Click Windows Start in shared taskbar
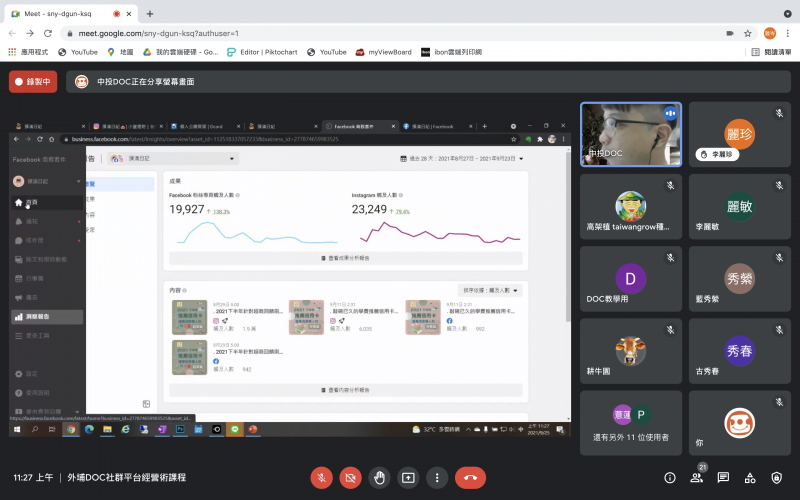 16,430
